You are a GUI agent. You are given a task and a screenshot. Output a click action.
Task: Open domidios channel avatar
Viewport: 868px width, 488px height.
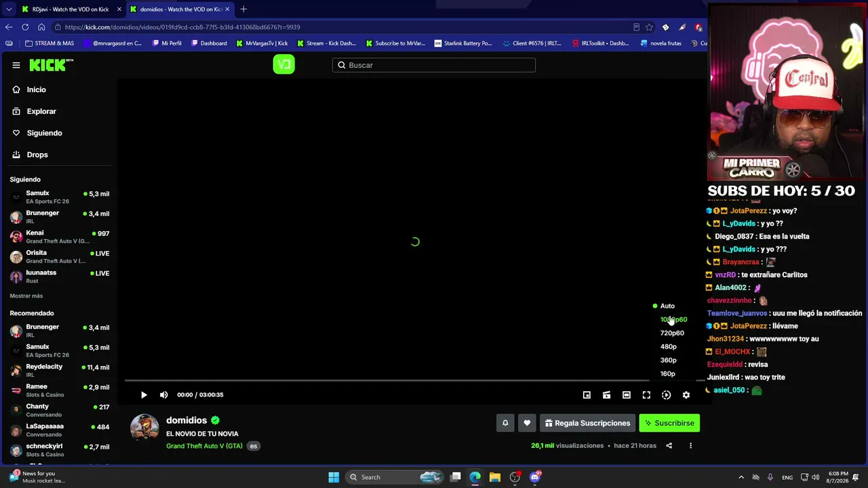pos(144,428)
